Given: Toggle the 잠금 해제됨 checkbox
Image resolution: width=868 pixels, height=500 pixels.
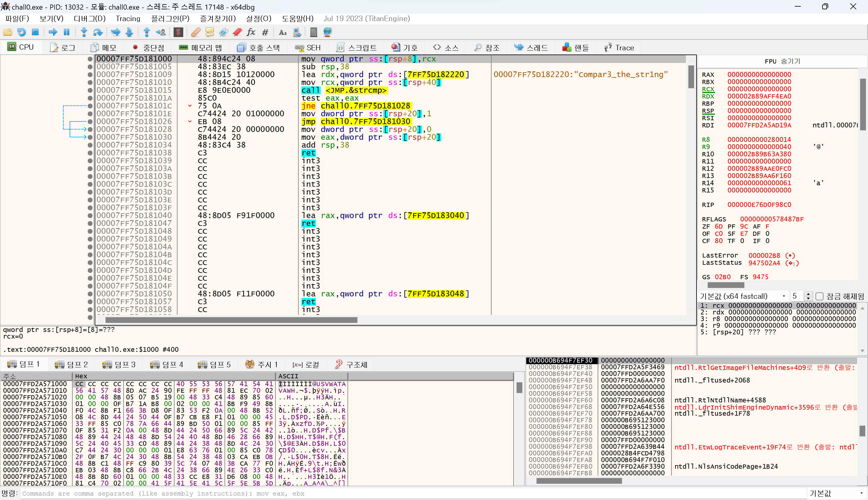Looking at the screenshot, I should tap(820, 296).
